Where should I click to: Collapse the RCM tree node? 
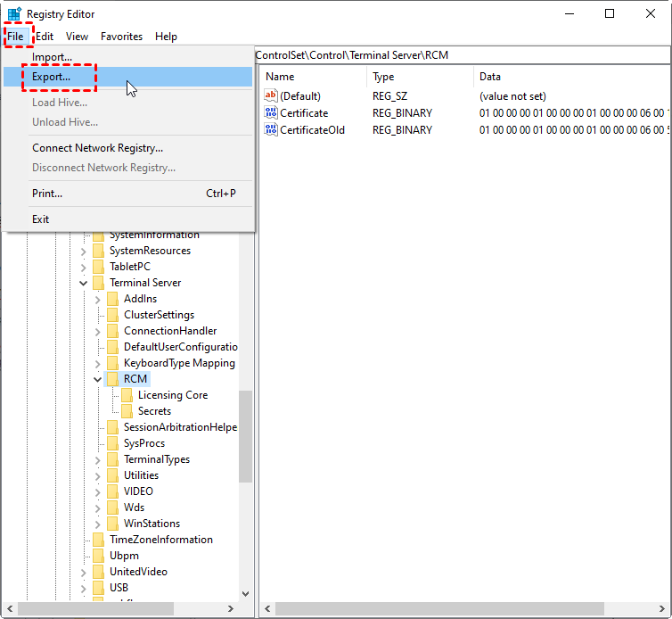click(98, 379)
